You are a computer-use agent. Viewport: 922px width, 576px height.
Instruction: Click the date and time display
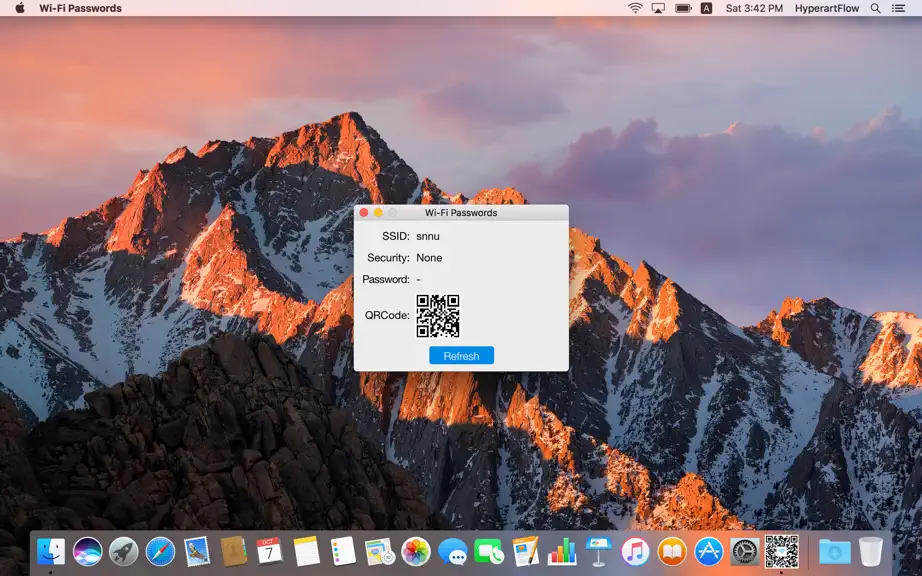(754, 8)
